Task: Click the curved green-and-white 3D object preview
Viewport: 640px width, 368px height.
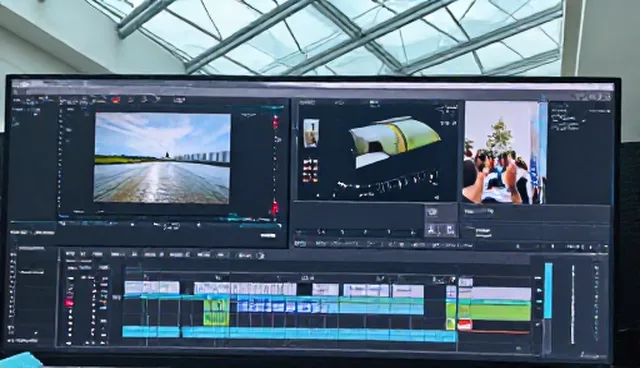Action: pos(394,141)
